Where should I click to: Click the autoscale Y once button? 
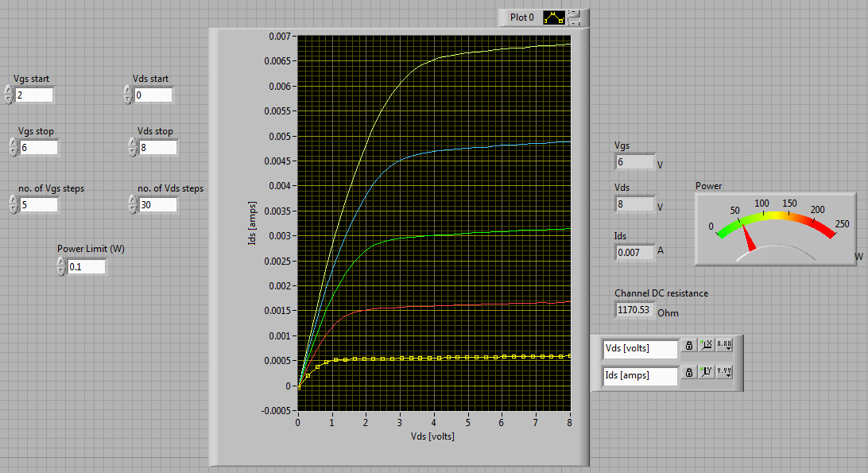point(707,372)
